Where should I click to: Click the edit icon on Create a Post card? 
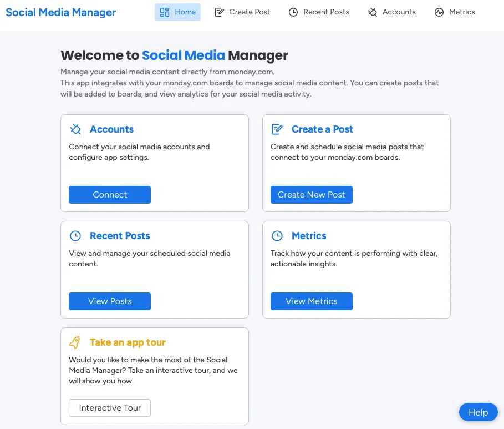click(277, 129)
